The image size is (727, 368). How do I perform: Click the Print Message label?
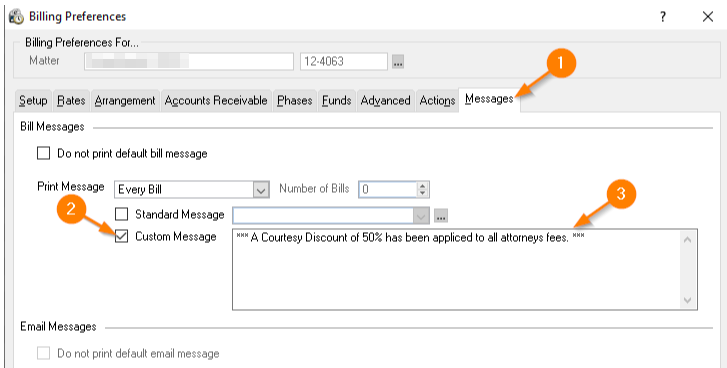click(x=71, y=187)
